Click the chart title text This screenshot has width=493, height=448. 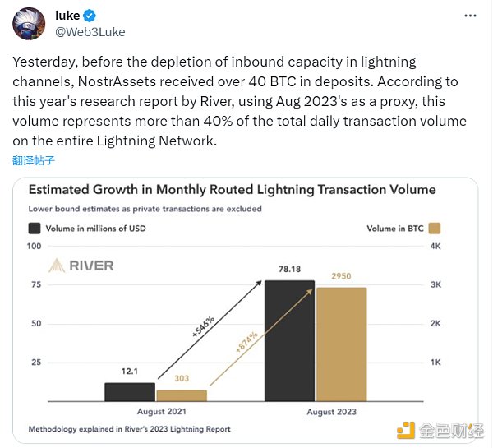tap(232, 190)
